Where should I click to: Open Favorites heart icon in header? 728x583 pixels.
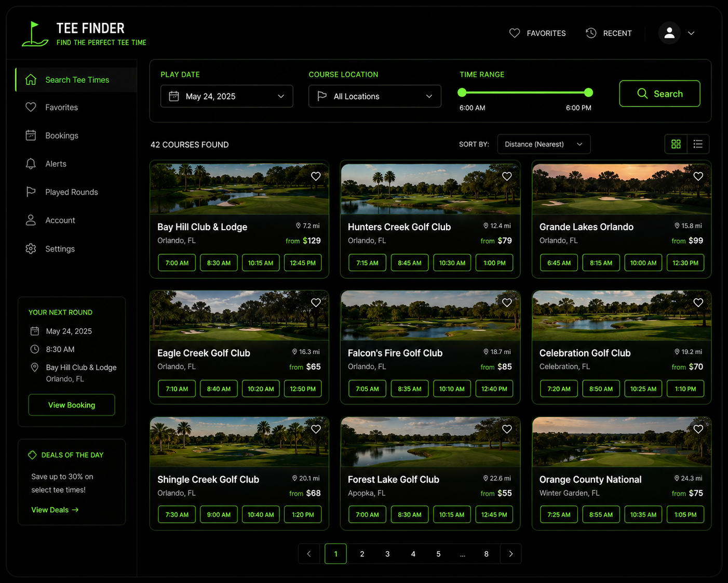click(x=515, y=33)
